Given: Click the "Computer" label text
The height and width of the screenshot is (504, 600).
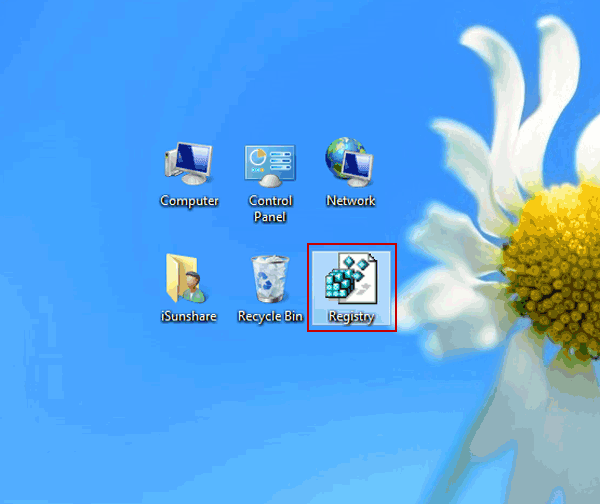Looking at the screenshot, I should pyautogui.click(x=189, y=201).
